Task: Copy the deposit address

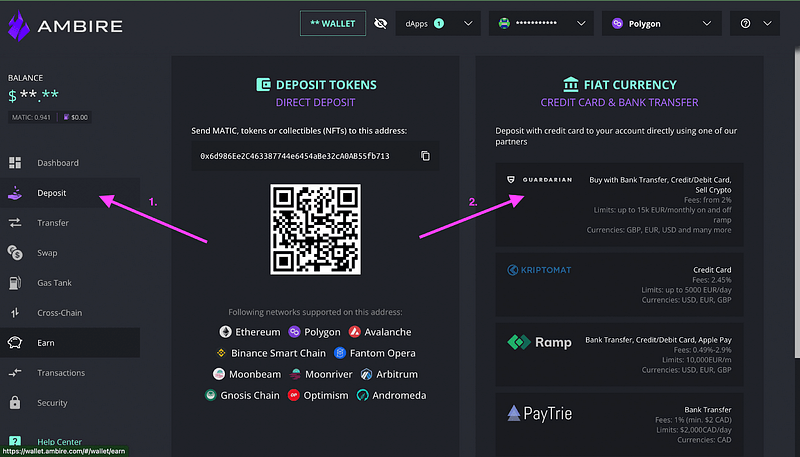Action: (426, 156)
